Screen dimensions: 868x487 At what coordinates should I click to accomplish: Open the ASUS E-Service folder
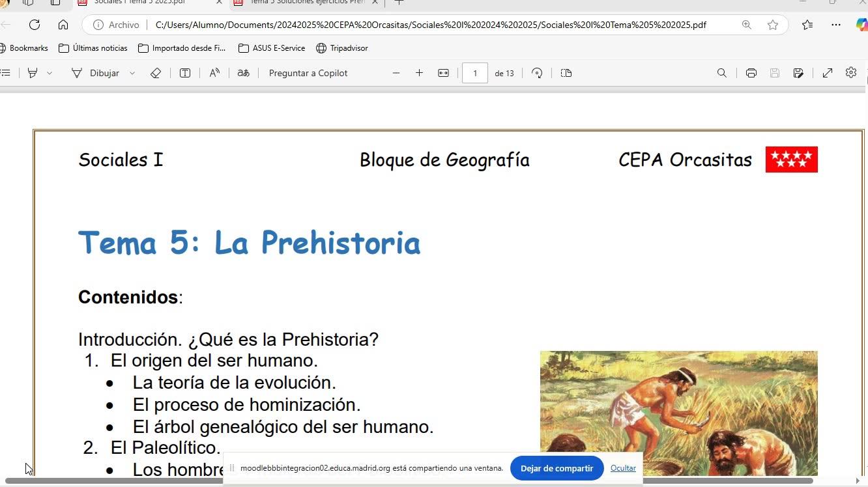click(272, 48)
